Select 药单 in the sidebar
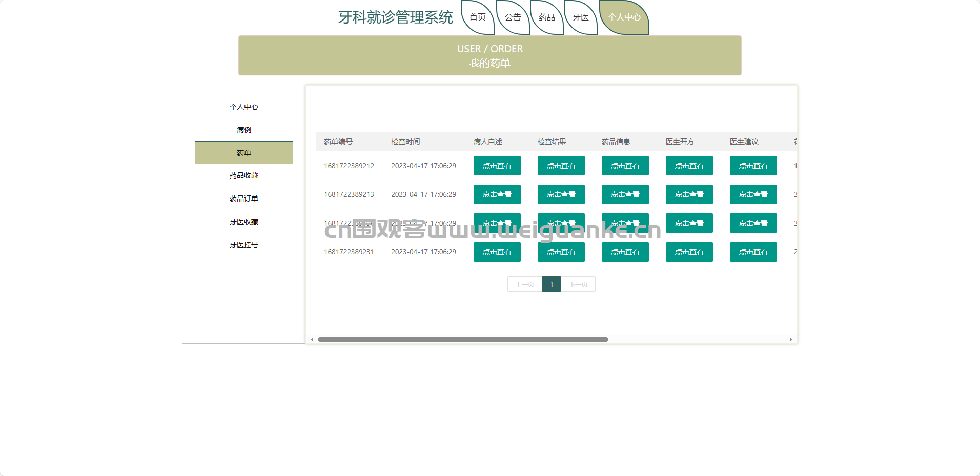This screenshot has width=980, height=476. coord(244,153)
